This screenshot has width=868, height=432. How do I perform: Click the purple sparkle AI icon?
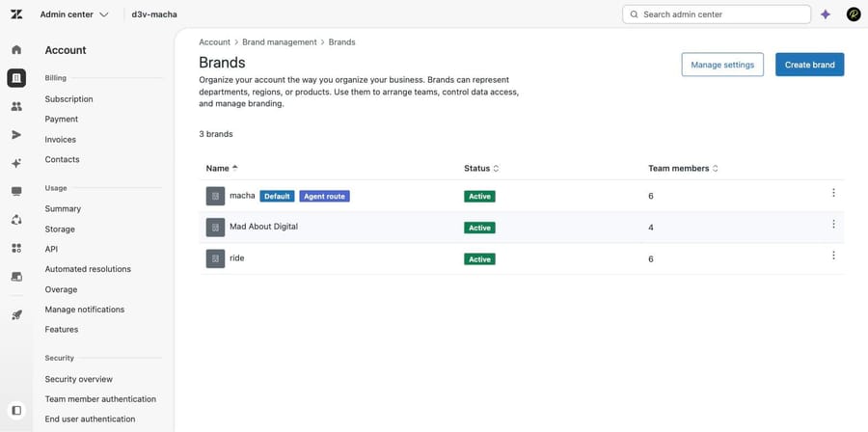[x=826, y=14]
